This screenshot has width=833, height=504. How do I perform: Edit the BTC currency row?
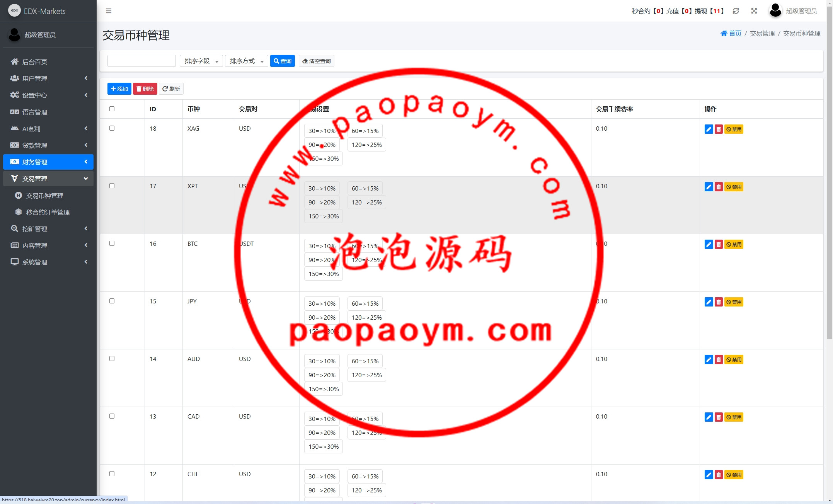(x=709, y=244)
